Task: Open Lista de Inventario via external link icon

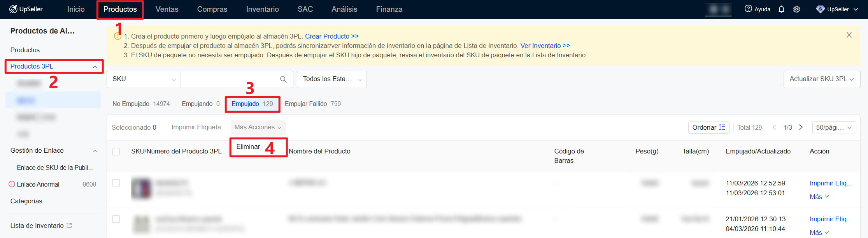Action: pyautogui.click(x=70, y=225)
